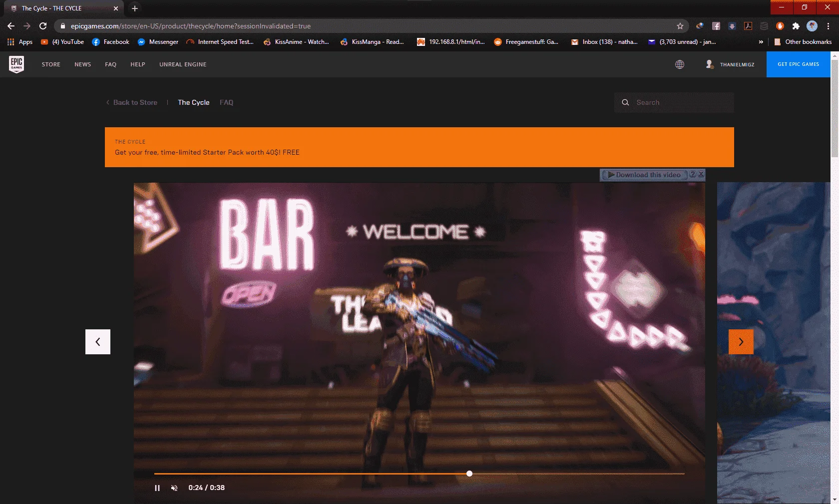
Task: Close the Download this video bar
Action: [x=701, y=175]
